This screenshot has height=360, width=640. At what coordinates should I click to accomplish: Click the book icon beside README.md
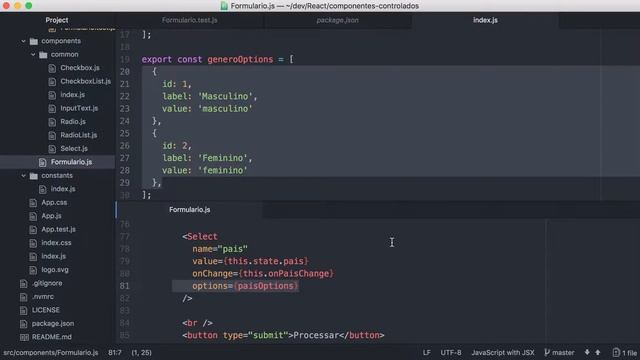(x=24, y=338)
